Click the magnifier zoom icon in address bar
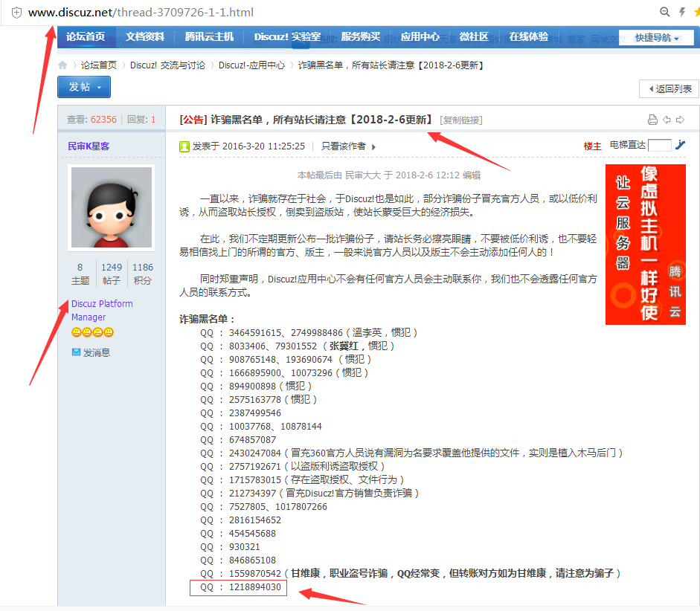 [665, 12]
